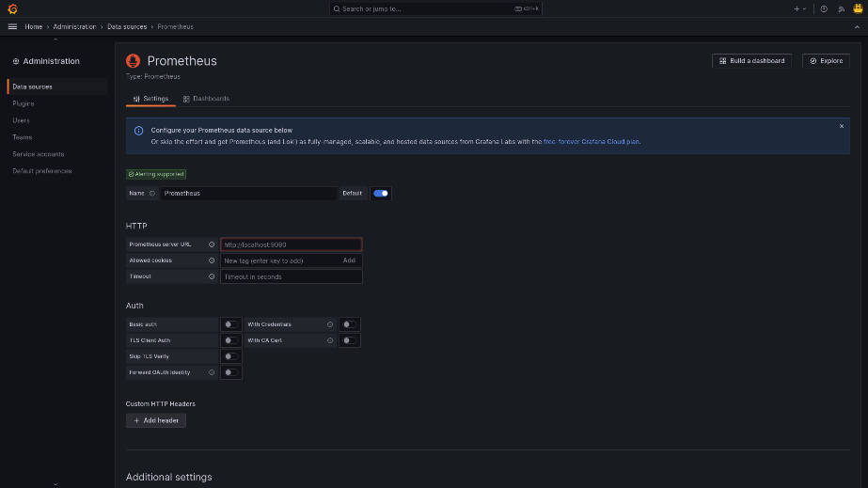This screenshot has width=868, height=488.
Task: Open Teams in sidebar
Action: tap(23, 137)
